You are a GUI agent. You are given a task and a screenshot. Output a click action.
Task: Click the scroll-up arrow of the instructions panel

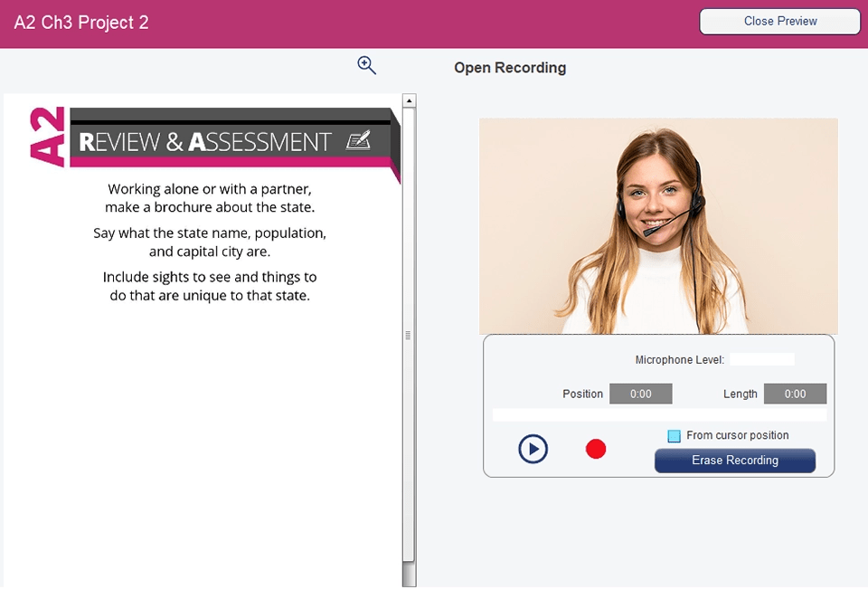(409, 100)
